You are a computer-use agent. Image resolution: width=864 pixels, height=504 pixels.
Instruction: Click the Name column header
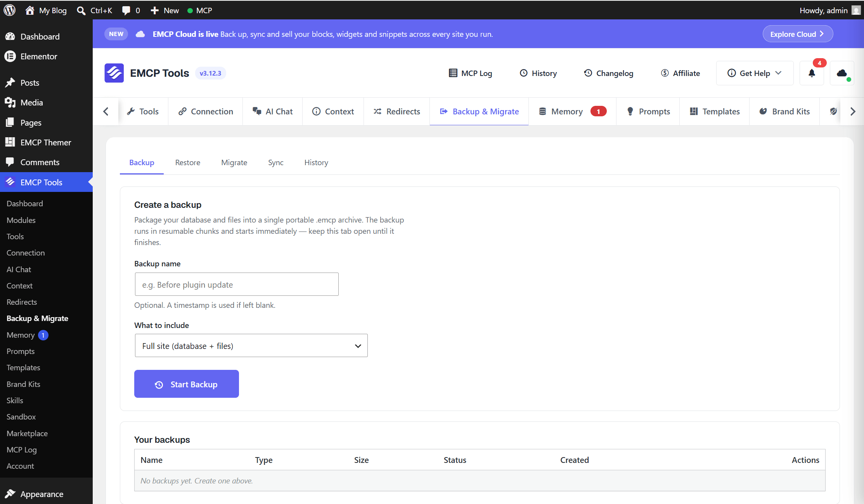(x=152, y=460)
